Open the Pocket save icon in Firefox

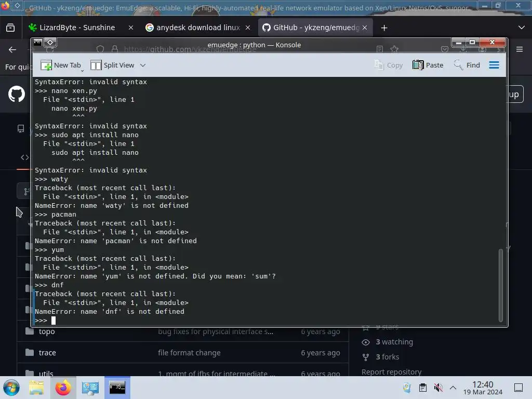pos(445,49)
